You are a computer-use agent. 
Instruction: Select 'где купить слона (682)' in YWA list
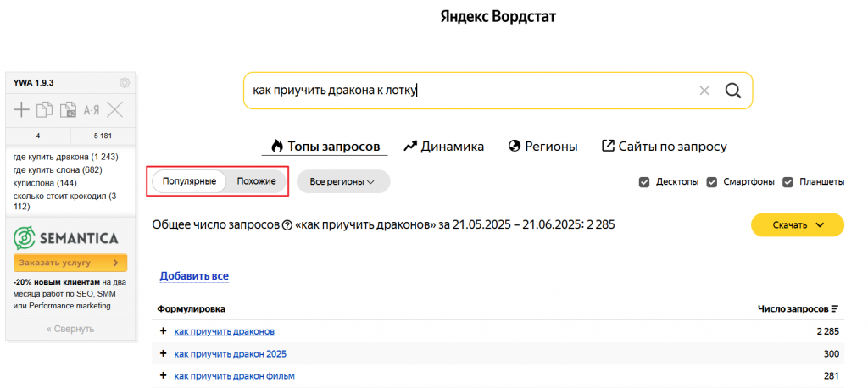tap(58, 170)
